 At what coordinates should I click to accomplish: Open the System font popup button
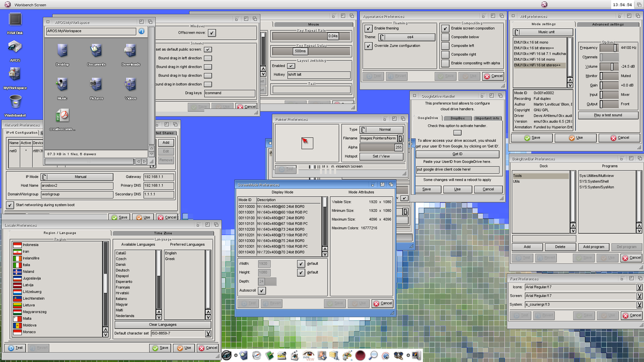[x=639, y=305]
